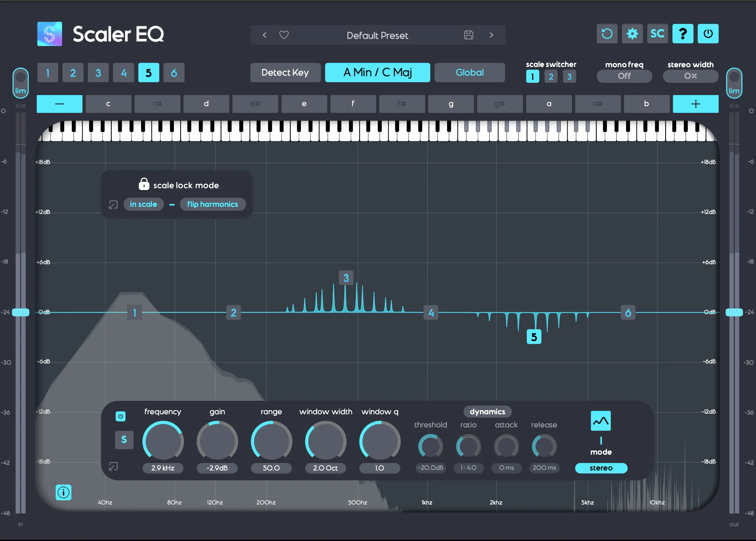Screen dimensions: 756x541
Task: Click EQ band node 3 on the graph
Action: pos(346,278)
